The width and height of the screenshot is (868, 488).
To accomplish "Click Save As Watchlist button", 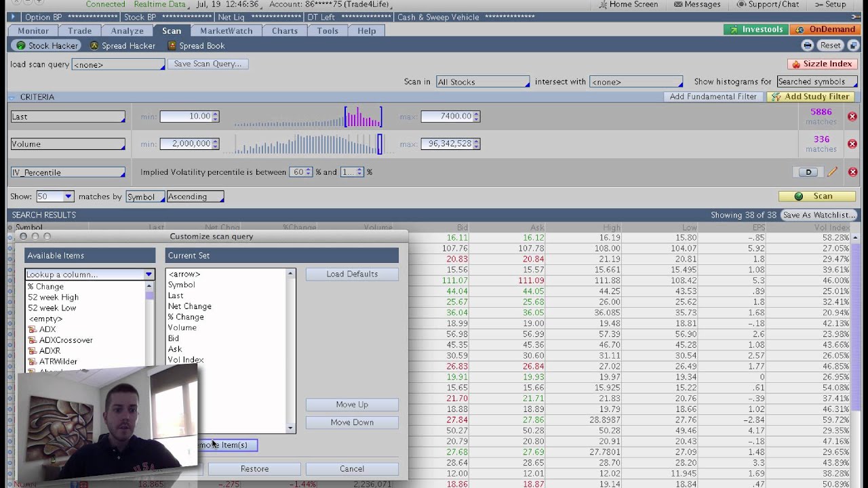I will pyautogui.click(x=819, y=215).
